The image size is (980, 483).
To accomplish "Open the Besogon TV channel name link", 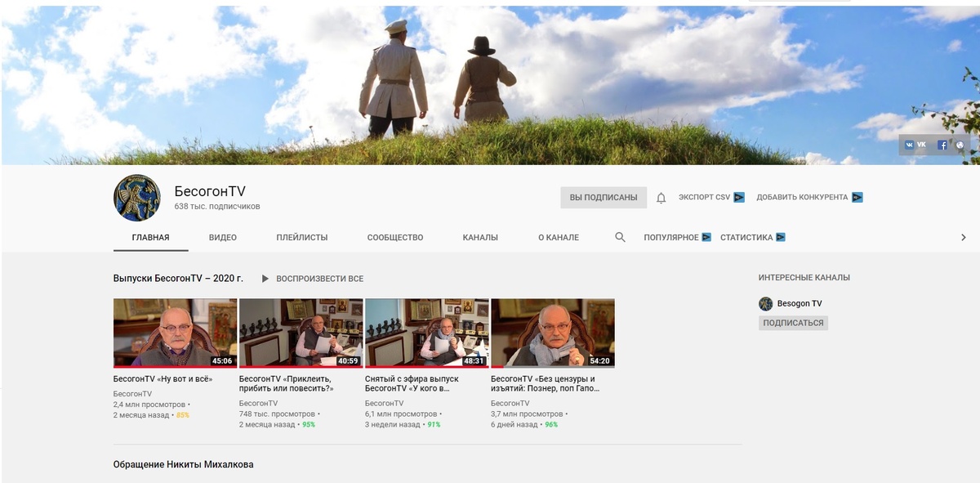I will coord(800,303).
